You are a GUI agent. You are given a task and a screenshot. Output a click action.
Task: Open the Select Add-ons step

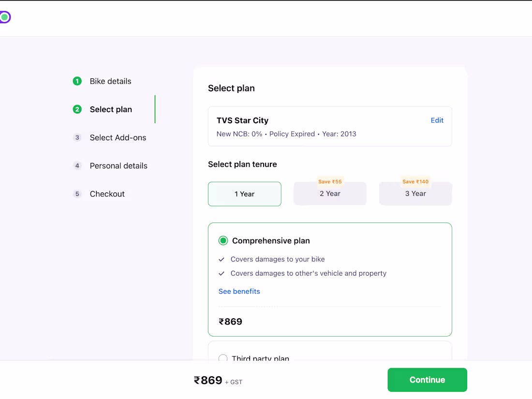(x=118, y=138)
